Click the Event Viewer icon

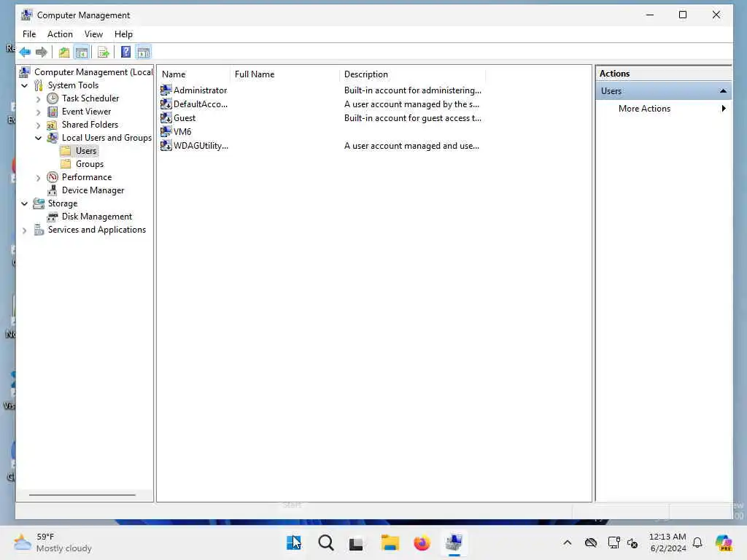(x=53, y=112)
